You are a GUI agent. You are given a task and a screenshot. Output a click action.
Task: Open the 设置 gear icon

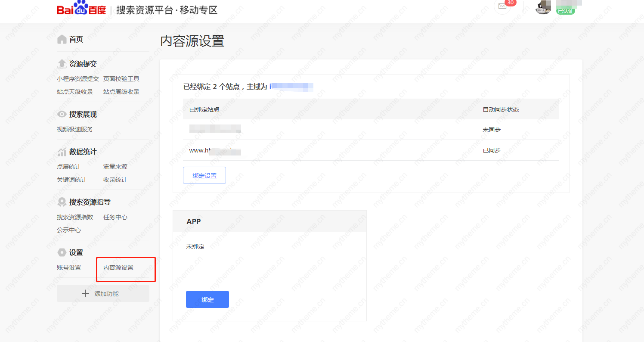click(62, 252)
